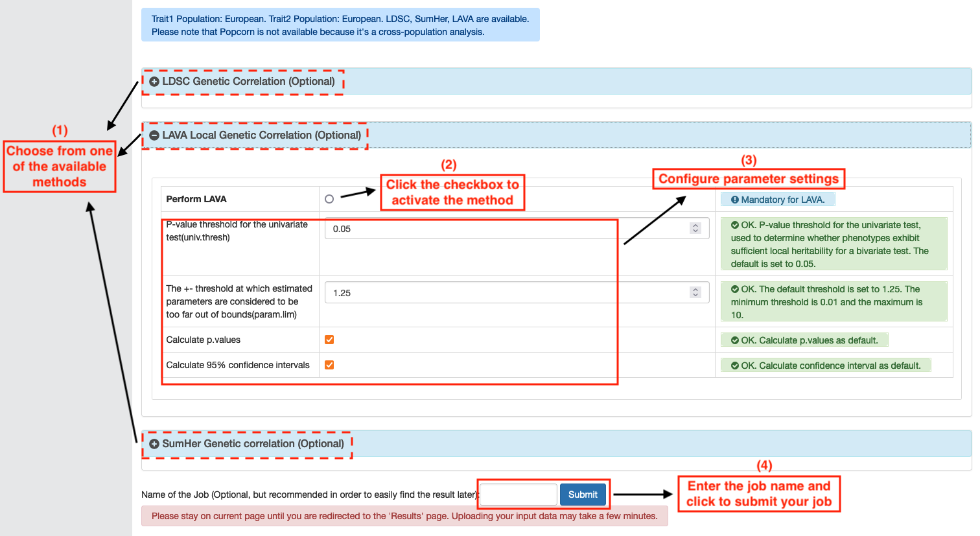Click the OK check icon for p.values note
Viewport: 980px width, 536px height.
[735, 340]
